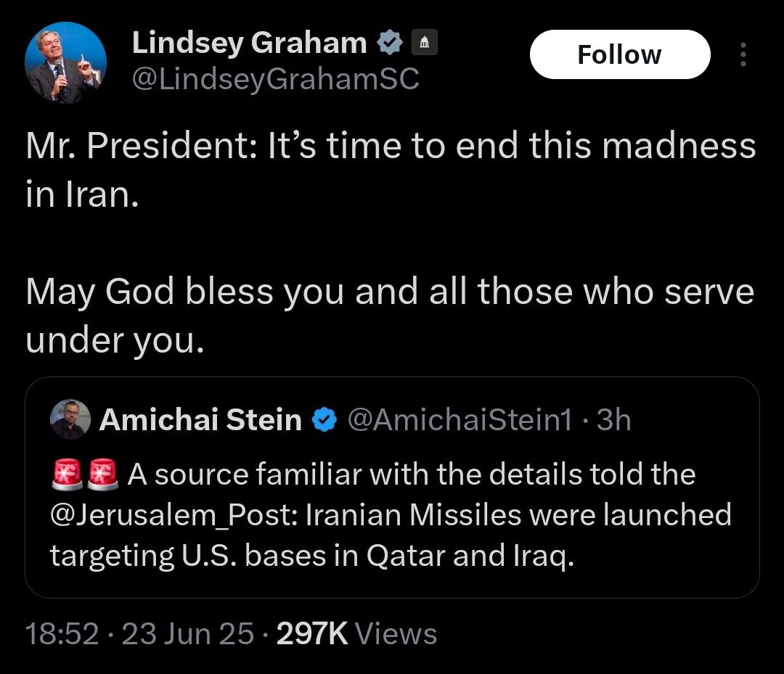Screen dimensions: 784x674
Task: Click the Amichai Stein name in quote
Action: (200, 419)
